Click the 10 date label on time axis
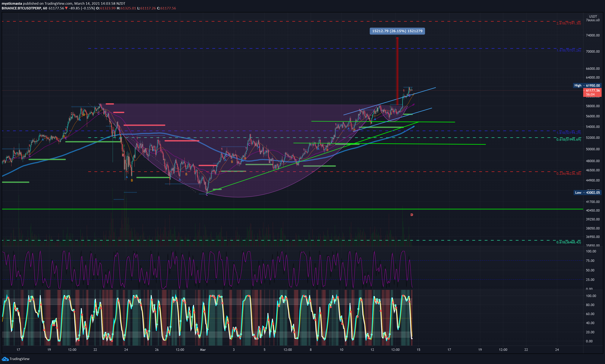 click(x=341, y=350)
